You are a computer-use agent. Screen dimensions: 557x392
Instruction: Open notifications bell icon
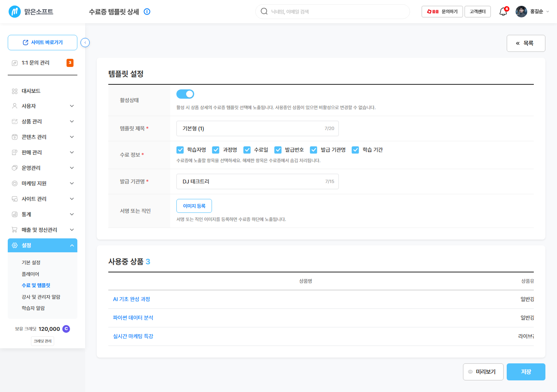pos(503,12)
